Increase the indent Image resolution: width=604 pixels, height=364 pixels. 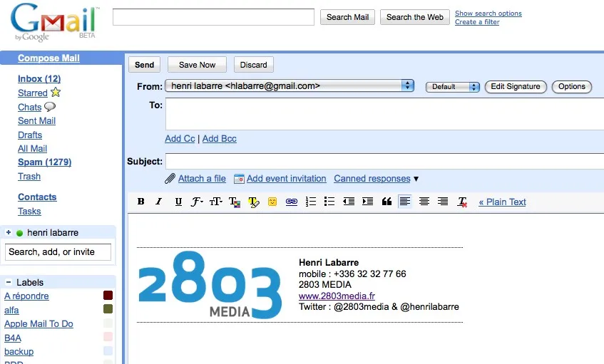coord(367,202)
